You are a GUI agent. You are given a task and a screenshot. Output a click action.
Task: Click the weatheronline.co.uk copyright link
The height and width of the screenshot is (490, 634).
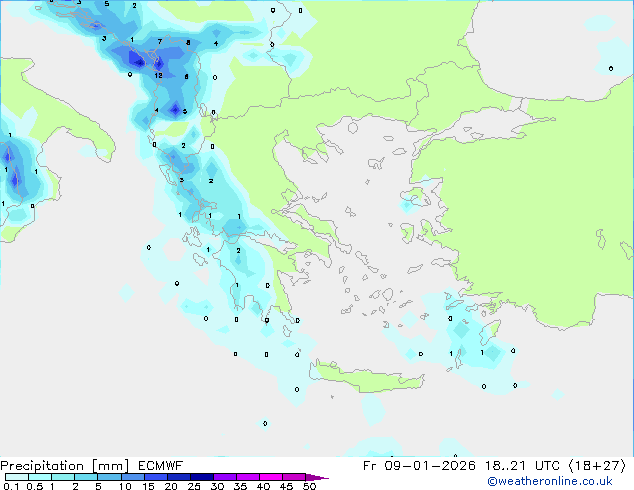tap(550, 481)
